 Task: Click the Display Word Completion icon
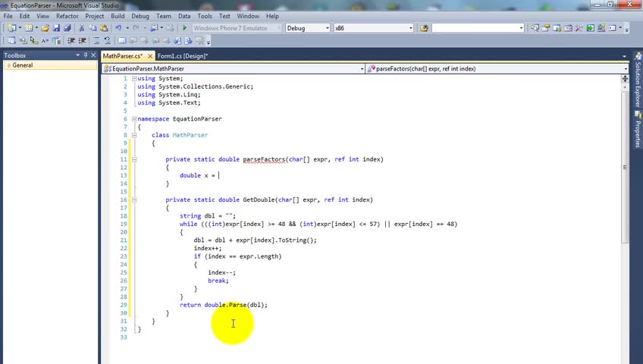pos(45,41)
